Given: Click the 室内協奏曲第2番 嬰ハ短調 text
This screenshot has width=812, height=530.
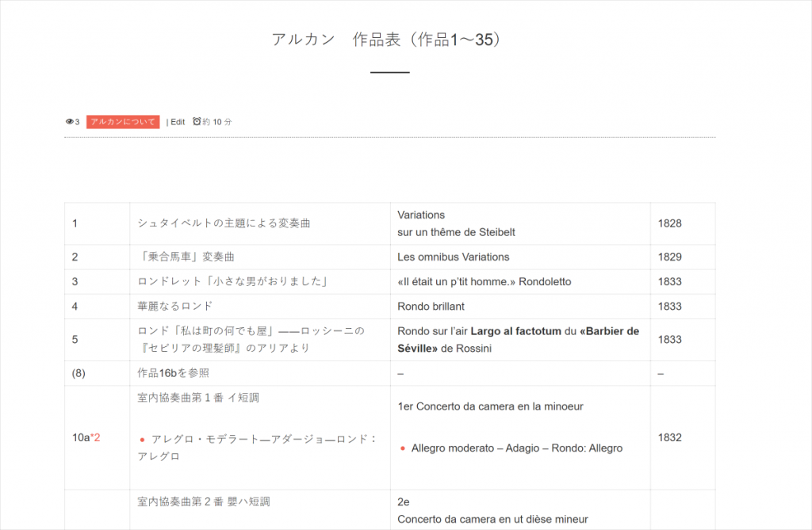Looking at the screenshot, I should click(x=198, y=501).
